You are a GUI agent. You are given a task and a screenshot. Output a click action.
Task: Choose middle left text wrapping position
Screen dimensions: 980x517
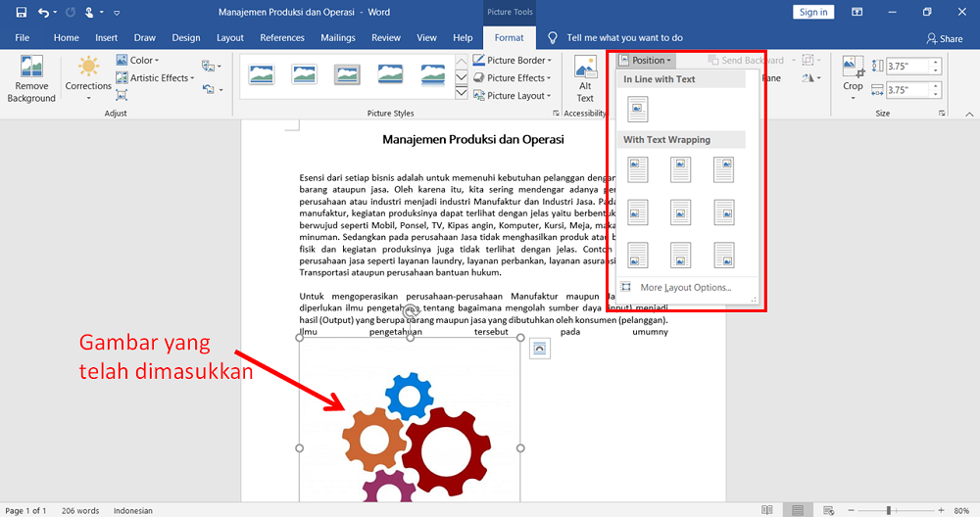tap(638, 212)
